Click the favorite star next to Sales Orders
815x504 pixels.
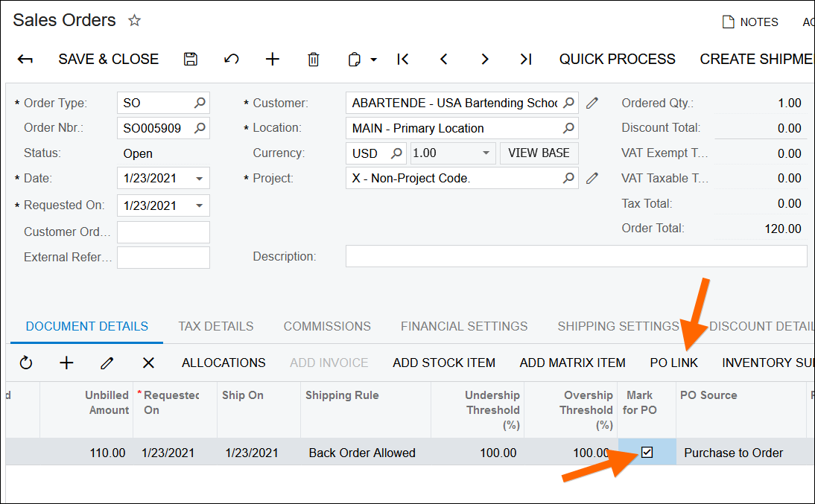click(134, 21)
